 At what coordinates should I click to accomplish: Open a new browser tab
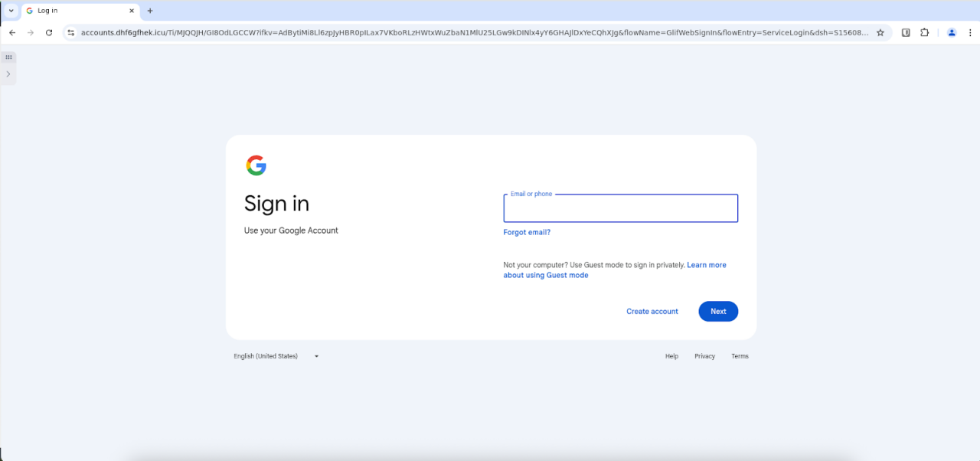(150, 11)
